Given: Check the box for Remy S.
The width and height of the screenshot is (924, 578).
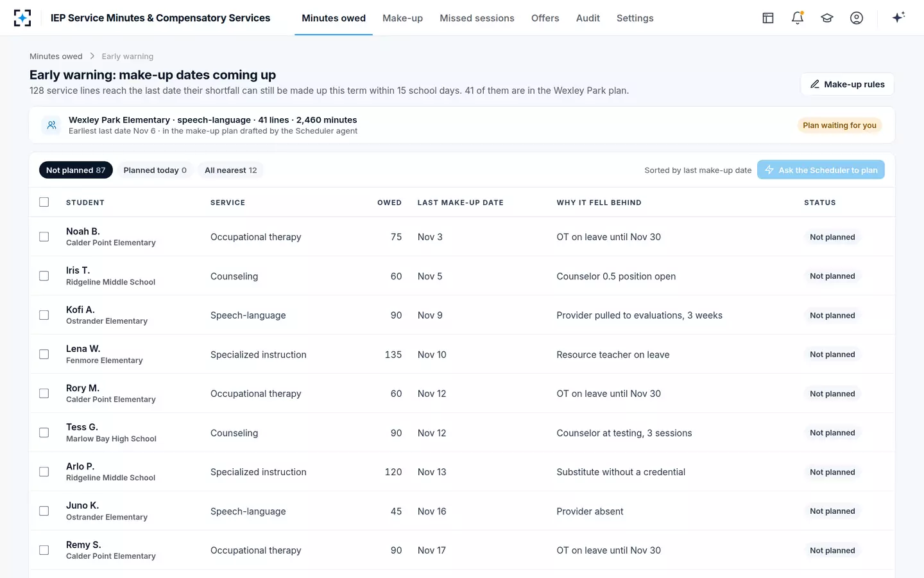Looking at the screenshot, I should (44, 550).
